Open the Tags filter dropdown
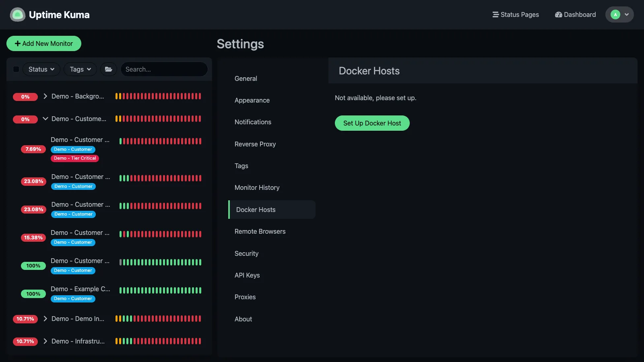 pyautogui.click(x=80, y=69)
